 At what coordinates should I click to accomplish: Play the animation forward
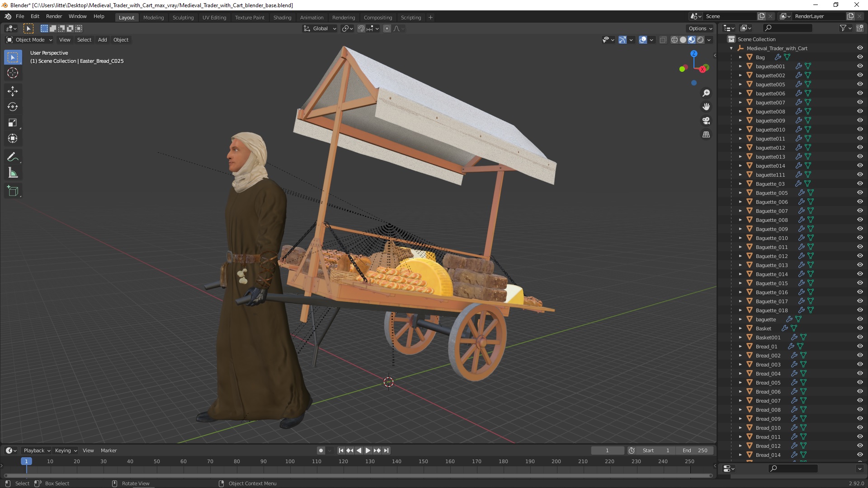368,450
